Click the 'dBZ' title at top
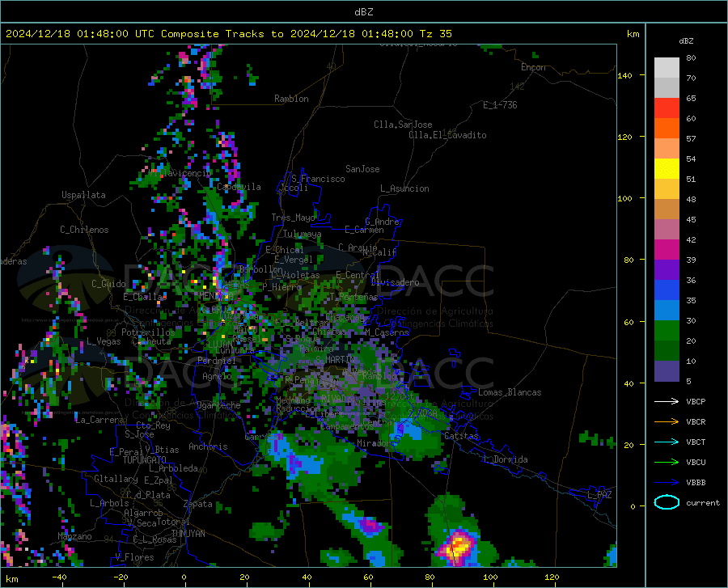 coord(363,12)
